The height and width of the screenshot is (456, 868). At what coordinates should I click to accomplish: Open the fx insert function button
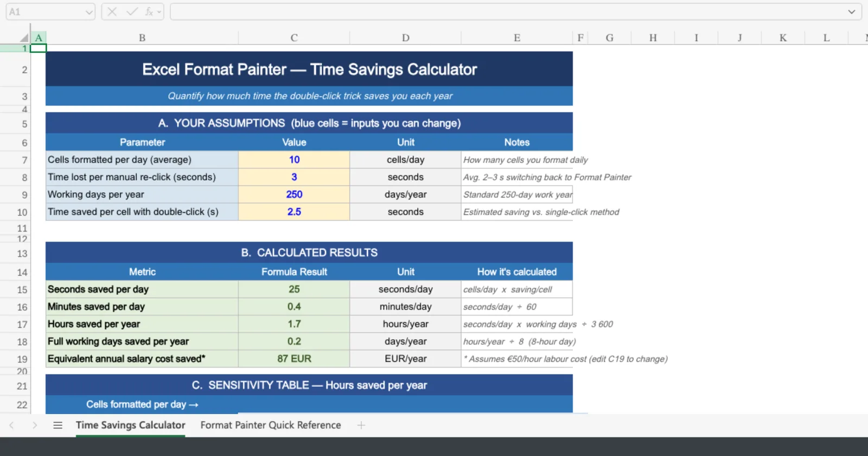(149, 12)
